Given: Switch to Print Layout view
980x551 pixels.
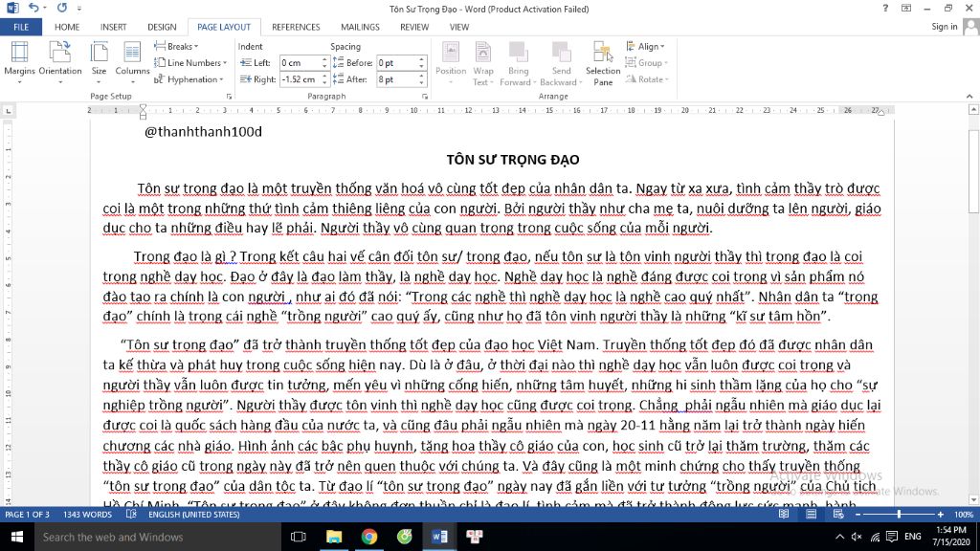Looking at the screenshot, I should point(811,514).
